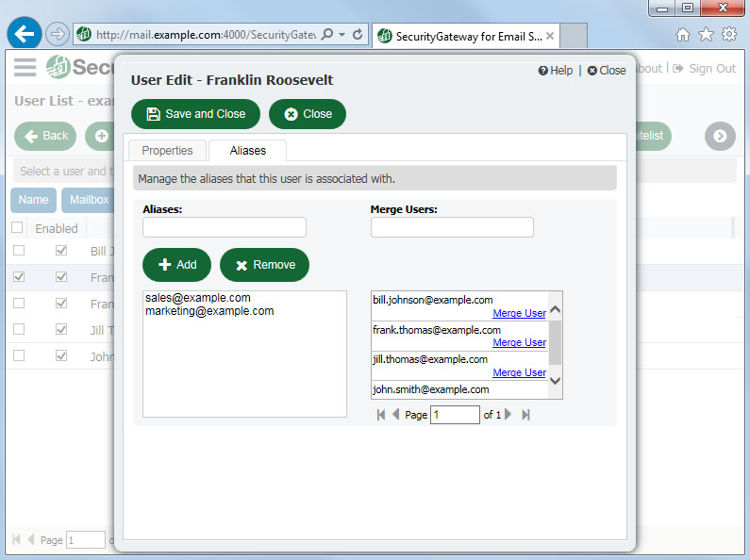This screenshot has width=750, height=560.
Task: Open a new blank browser tab
Action: 574,36
